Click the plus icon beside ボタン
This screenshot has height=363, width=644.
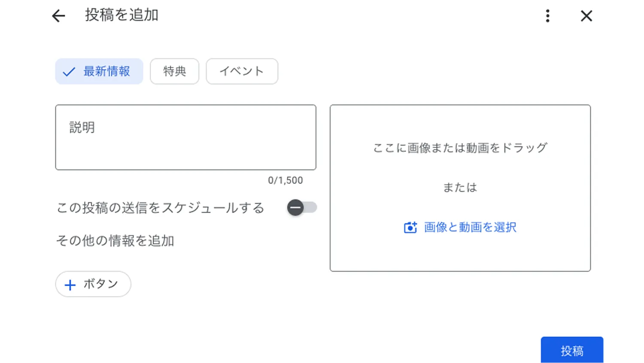[70, 284]
